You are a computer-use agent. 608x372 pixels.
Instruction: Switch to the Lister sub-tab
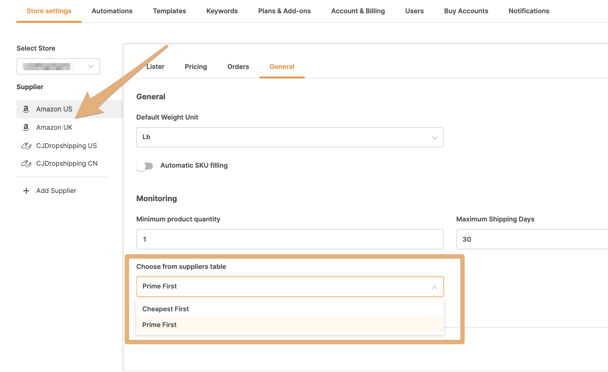(x=155, y=67)
